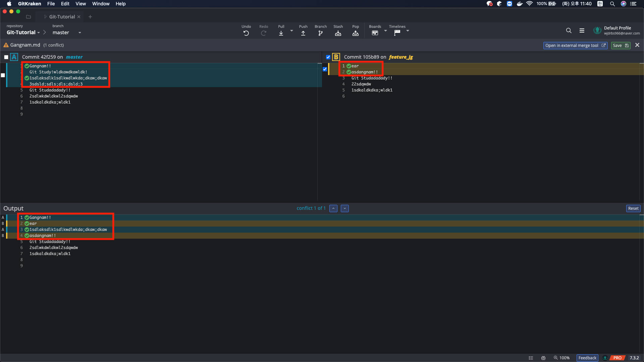Expand the master branch dropdown
Image resolution: width=644 pixels, height=362 pixels.
coord(80,33)
